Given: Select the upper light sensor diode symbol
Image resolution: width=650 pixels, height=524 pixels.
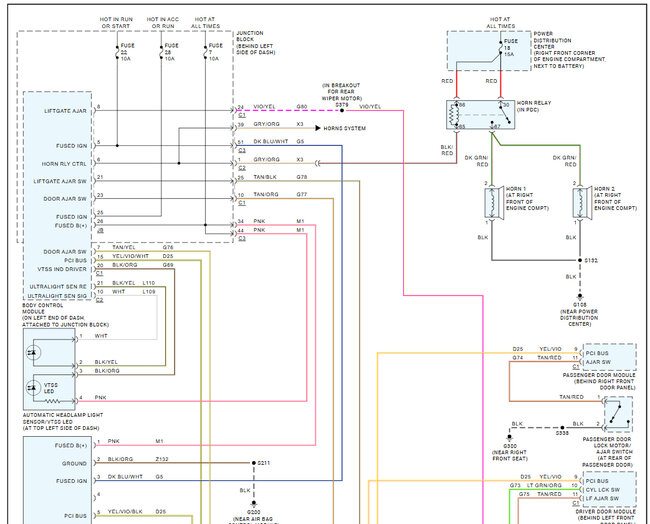Looking at the screenshot, I should tap(32, 353).
